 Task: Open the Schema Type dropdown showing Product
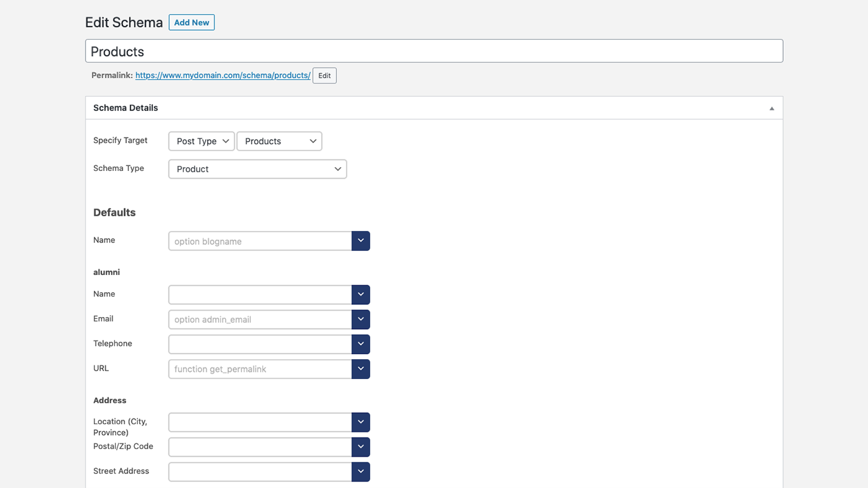257,168
